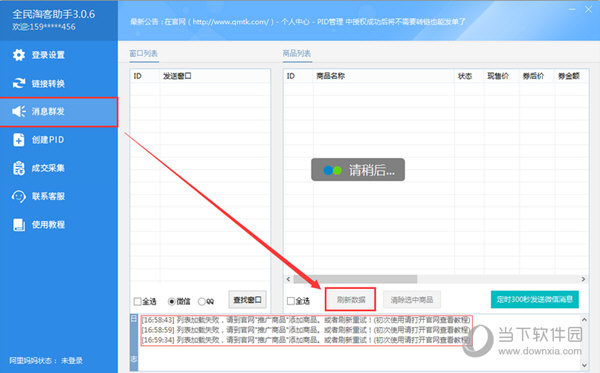600x373 pixels.
Task: Open 联系客服 via its headset icon
Action: (x=19, y=196)
